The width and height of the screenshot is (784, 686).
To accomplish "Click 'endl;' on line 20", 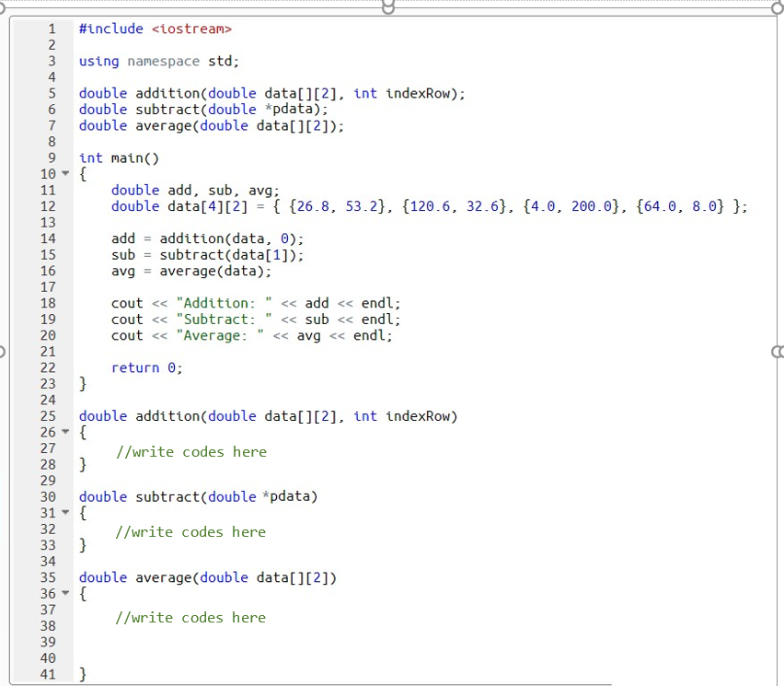I will tap(373, 335).
